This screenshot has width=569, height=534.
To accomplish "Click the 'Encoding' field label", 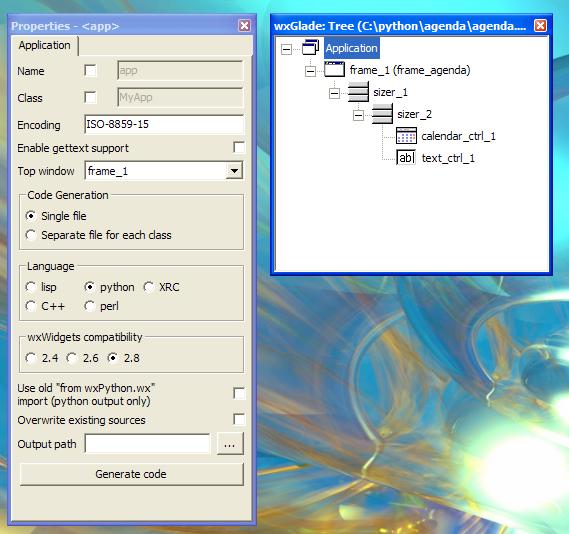I will pyautogui.click(x=39, y=125).
